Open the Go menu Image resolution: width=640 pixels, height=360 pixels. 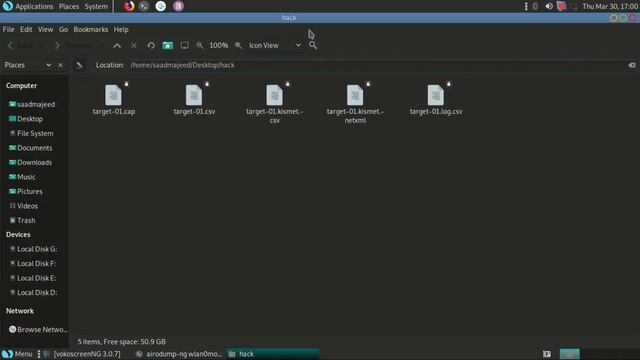click(63, 29)
